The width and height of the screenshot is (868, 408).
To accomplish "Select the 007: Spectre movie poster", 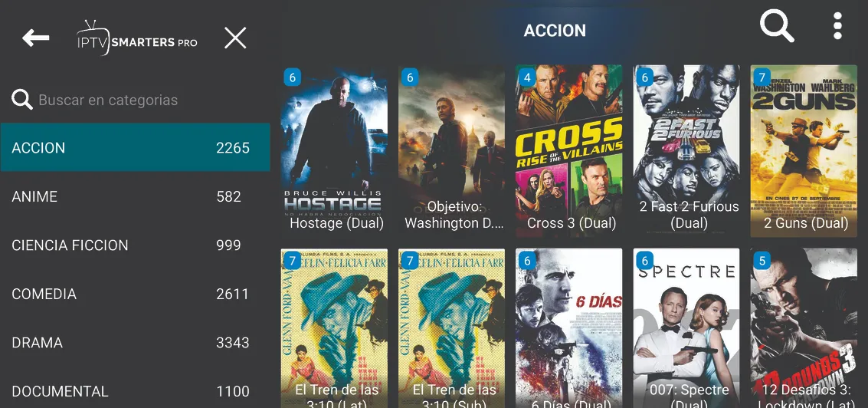I will (686, 328).
